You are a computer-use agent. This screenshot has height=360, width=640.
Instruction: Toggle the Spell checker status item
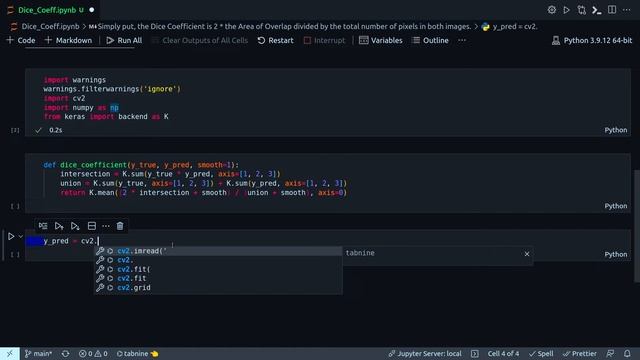(x=541, y=353)
